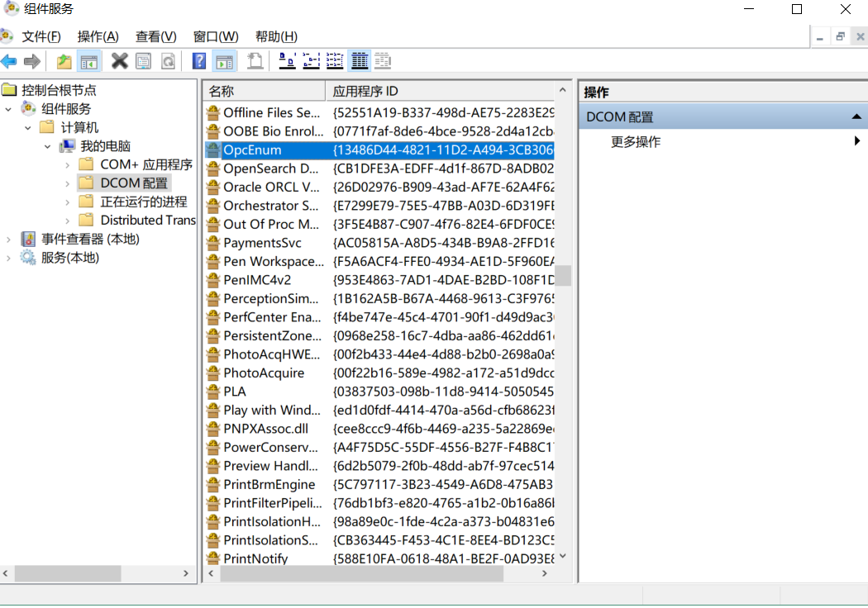The height and width of the screenshot is (608, 868).
Task: Expand the DCOM 配置 tree node
Action: (x=68, y=183)
